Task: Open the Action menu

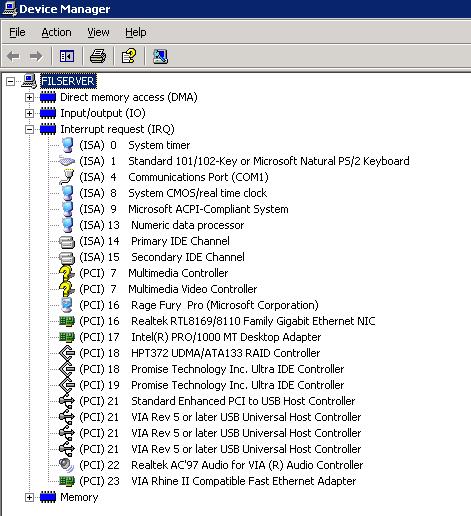Action: [x=56, y=32]
